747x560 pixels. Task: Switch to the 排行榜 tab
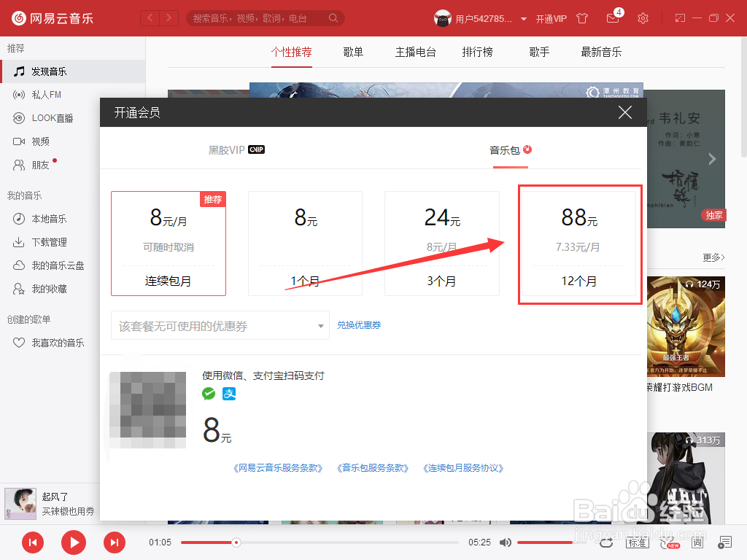click(477, 52)
